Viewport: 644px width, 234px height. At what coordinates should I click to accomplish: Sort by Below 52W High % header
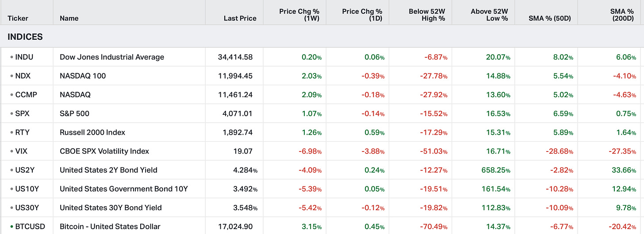[427, 15]
